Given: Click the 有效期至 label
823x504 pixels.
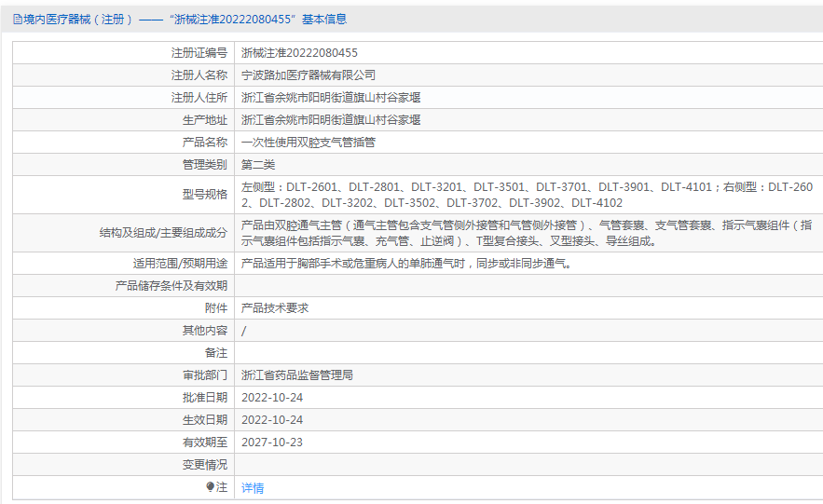Looking at the screenshot, I should pyautogui.click(x=205, y=443).
